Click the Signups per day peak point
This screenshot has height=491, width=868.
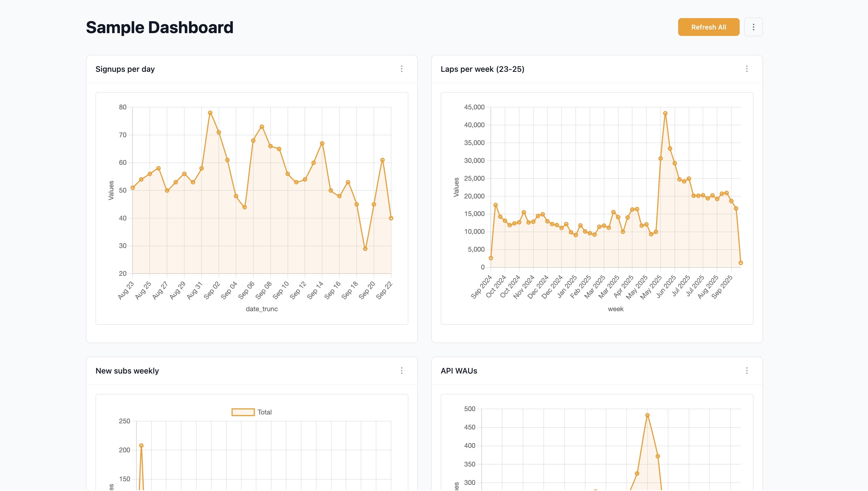pyautogui.click(x=210, y=113)
